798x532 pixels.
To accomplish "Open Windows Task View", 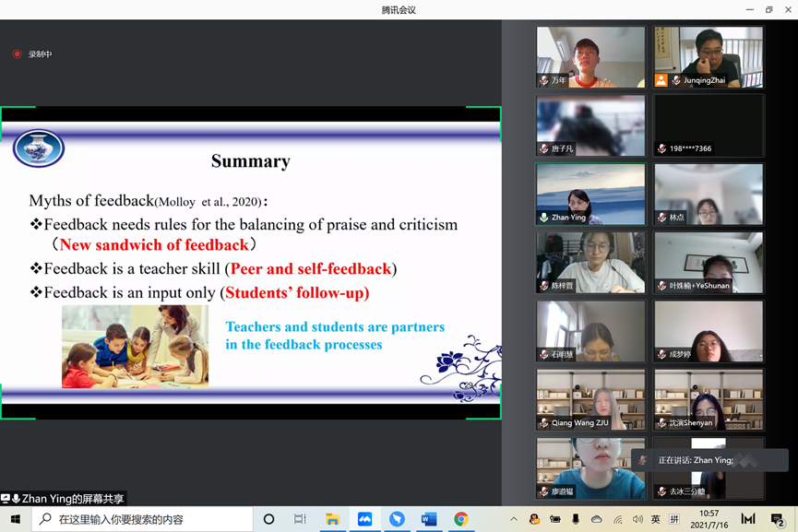I will (300, 519).
